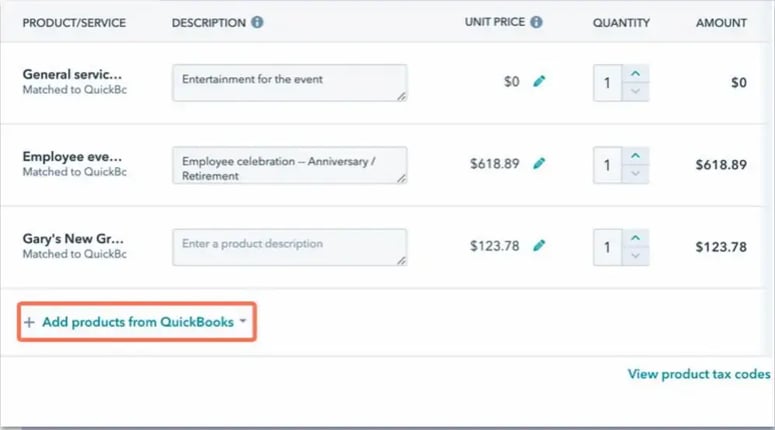Open the View product tax codes link

[699, 374]
